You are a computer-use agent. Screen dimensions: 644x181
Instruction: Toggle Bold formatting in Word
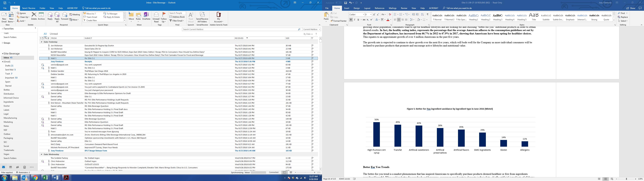coord(351,20)
